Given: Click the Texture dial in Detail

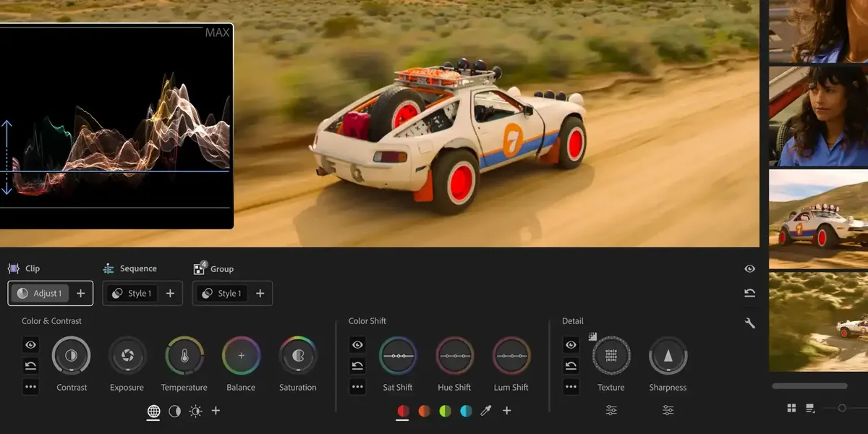Looking at the screenshot, I should (x=611, y=355).
